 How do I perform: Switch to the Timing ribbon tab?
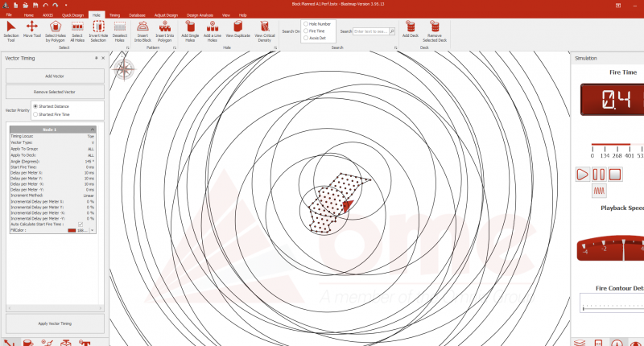pos(115,14)
